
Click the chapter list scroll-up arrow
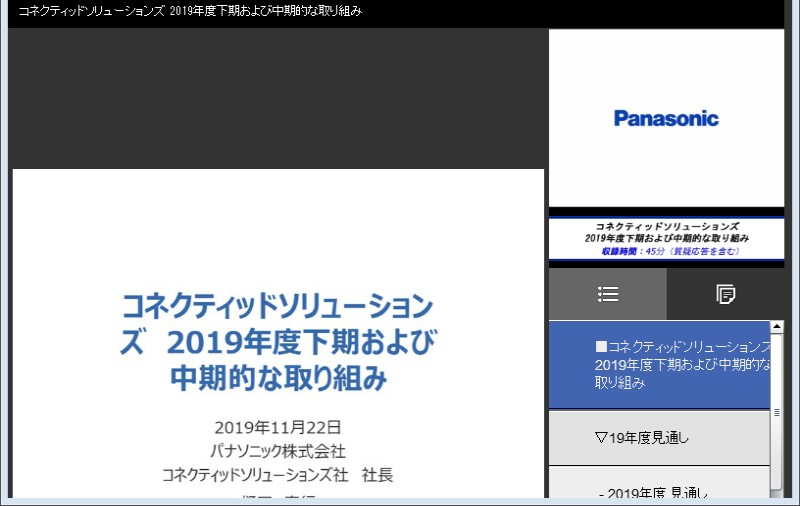click(x=777, y=326)
